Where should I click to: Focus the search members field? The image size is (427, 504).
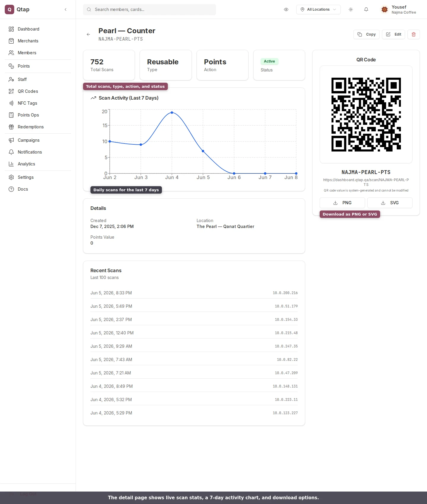pyautogui.click(x=149, y=9)
